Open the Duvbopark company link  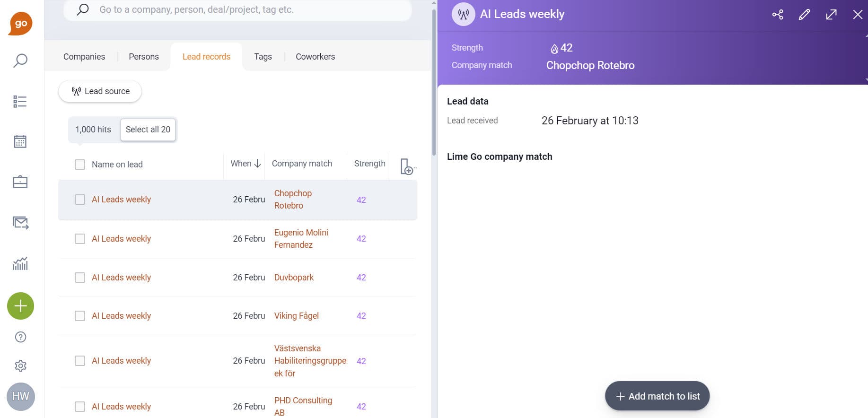click(x=294, y=278)
